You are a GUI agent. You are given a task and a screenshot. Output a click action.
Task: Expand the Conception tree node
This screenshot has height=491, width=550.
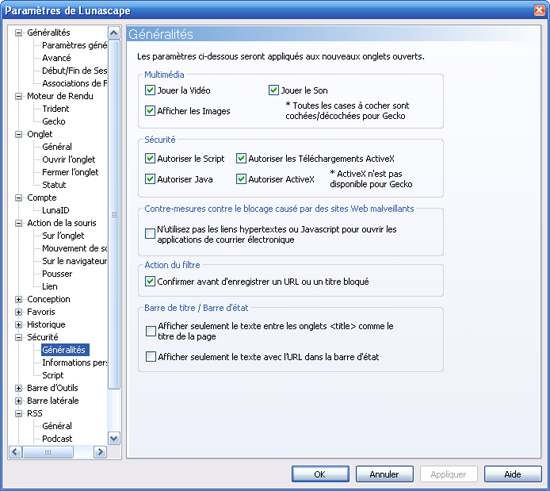pyautogui.click(x=19, y=299)
